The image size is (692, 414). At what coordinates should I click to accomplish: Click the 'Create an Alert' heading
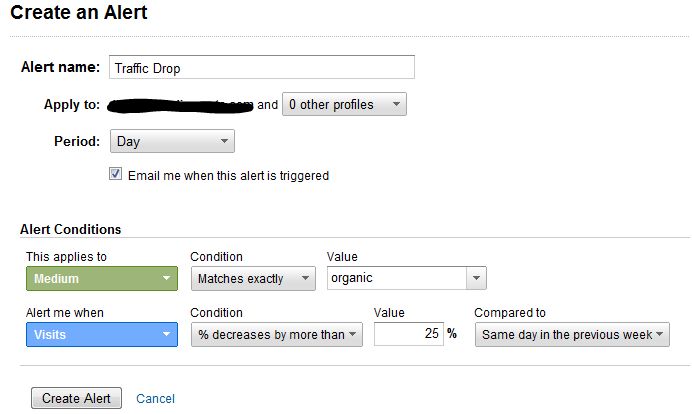click(x=79, y=14)
